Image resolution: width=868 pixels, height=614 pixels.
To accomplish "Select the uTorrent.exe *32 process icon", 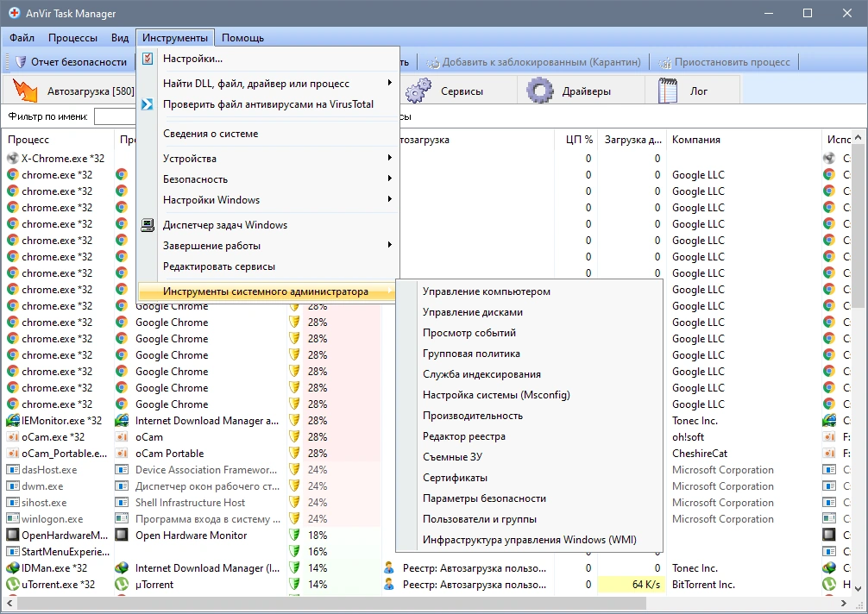I will tap(13, 584).
